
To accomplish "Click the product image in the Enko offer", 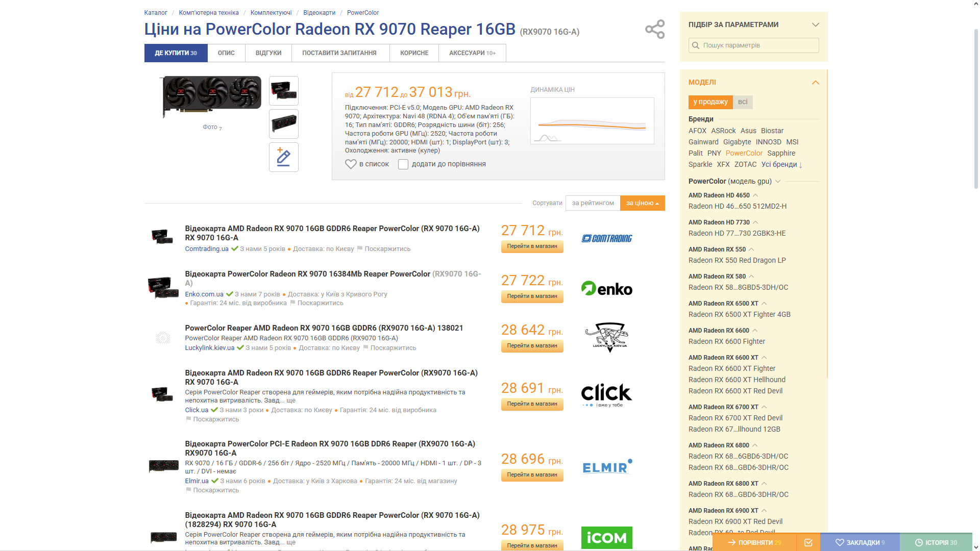I will click(x=163, y=288).
